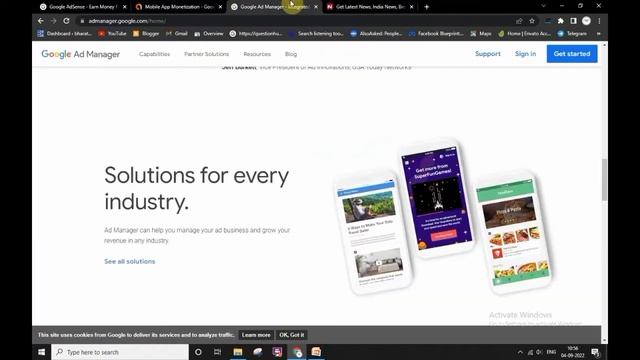Open Task View on taskbar
Screen dimensions: 640x360
pyautogui.click(x=218, y=352)
